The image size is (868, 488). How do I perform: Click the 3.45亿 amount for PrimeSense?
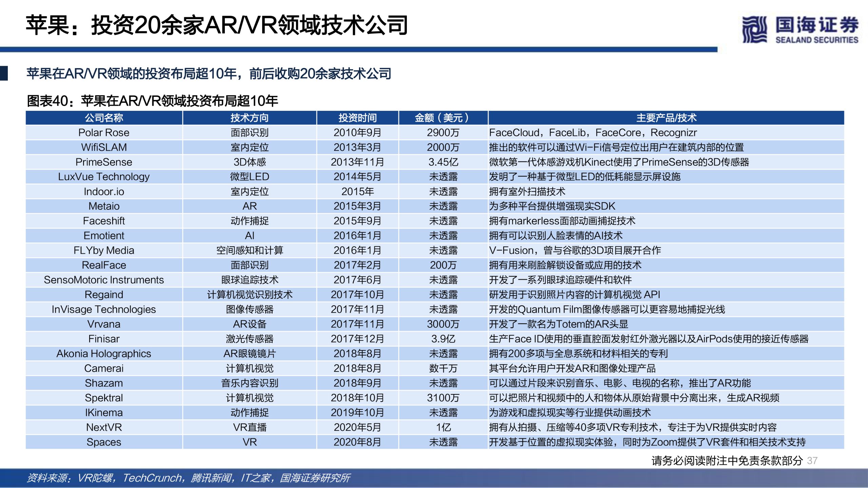click(x=443, y=162)
